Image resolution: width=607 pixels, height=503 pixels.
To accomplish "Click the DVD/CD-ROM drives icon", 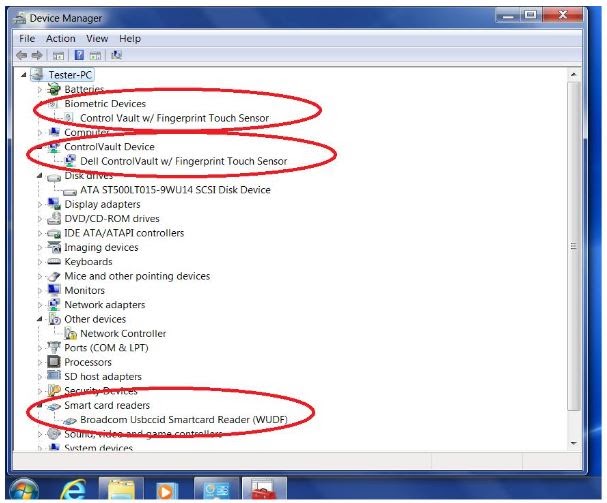I will pyautogui.click(x=54, y=218).
